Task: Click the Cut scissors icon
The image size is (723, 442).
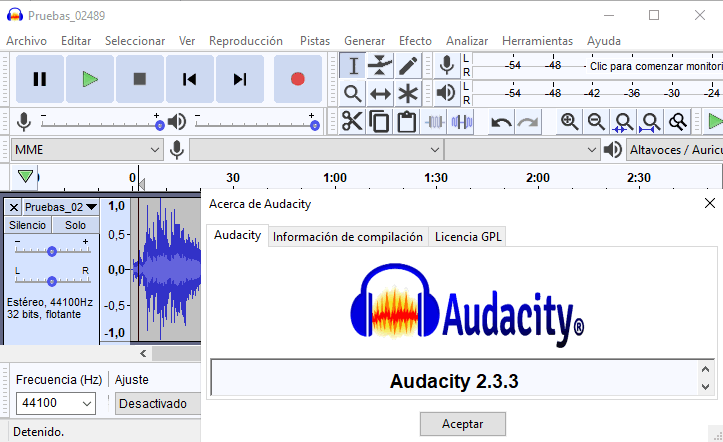Action: tap(352, 122)
